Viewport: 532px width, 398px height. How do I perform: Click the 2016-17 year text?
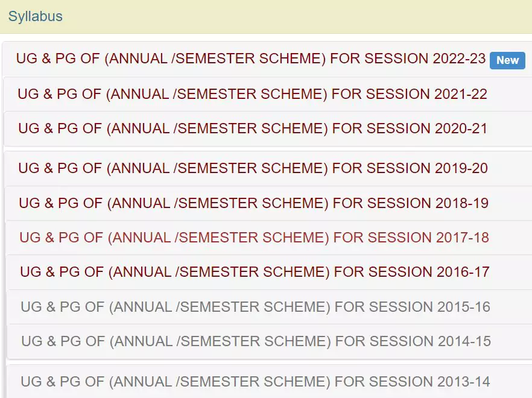pos(463,272)
